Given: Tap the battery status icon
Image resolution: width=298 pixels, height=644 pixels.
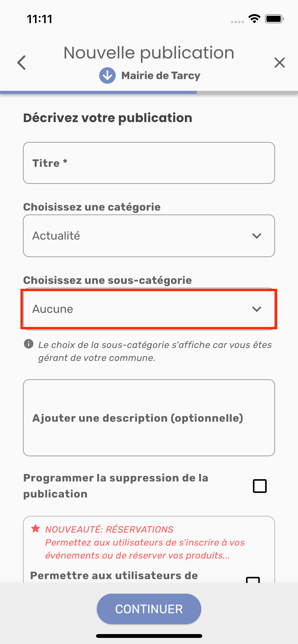Looking at the screenshot, I should tap(274, 19).
